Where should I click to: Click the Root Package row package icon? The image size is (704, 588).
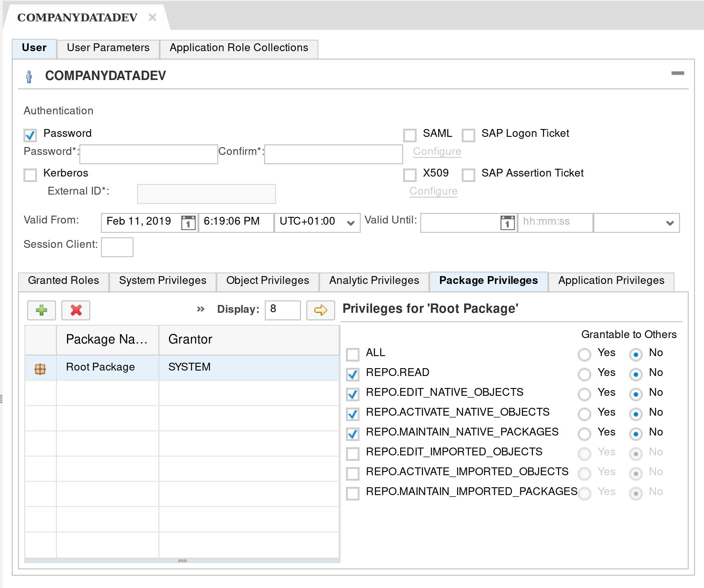pos(40,368)
